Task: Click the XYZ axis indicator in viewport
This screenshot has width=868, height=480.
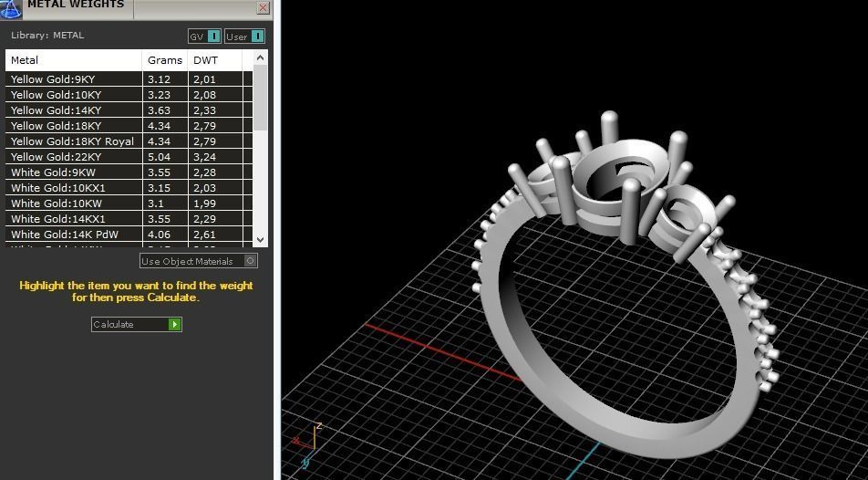Action: click(x=308, y=445)
